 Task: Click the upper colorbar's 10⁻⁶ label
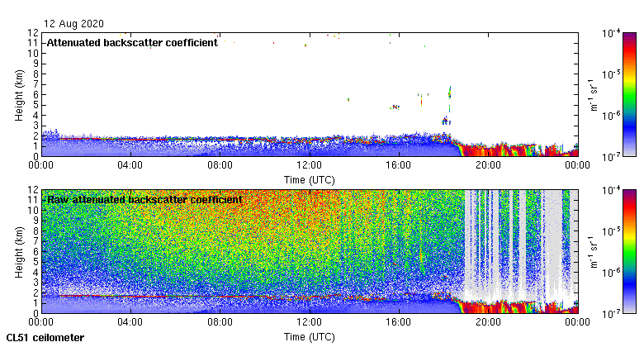(x=611, y=115)
